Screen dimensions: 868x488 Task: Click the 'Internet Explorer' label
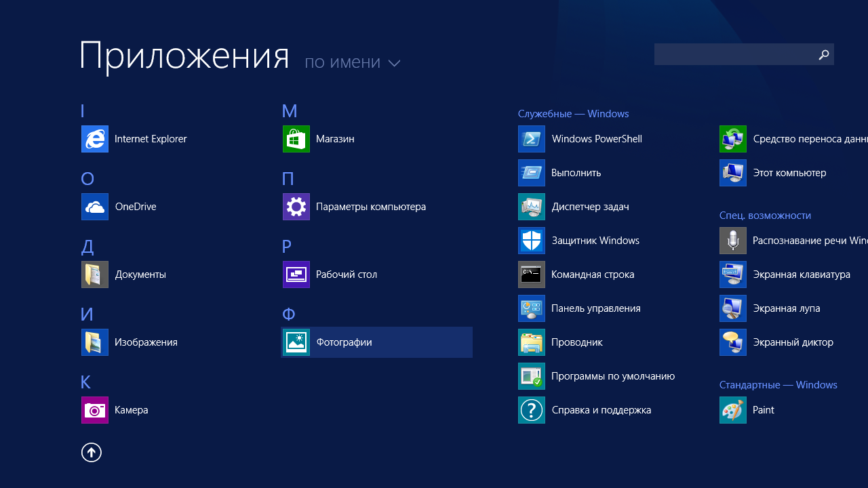click(151, 139)
